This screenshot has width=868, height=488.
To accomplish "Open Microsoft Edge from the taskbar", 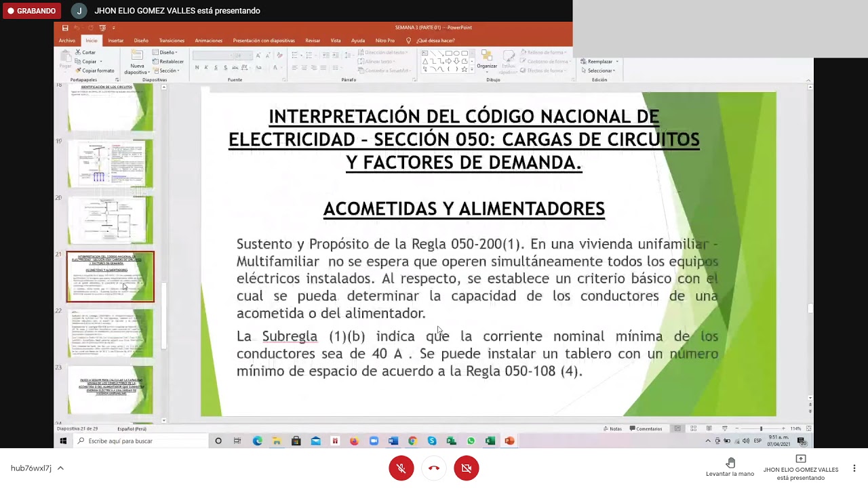I will click(257, 441).
